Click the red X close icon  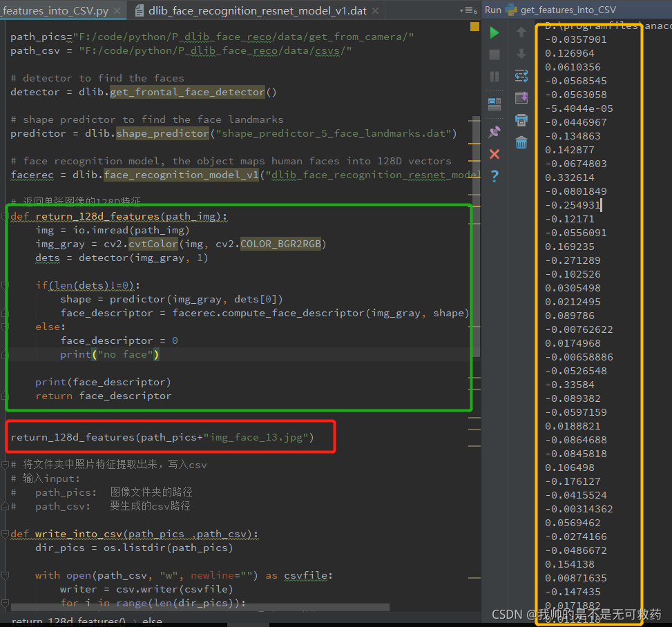click(x=494, y=154)
